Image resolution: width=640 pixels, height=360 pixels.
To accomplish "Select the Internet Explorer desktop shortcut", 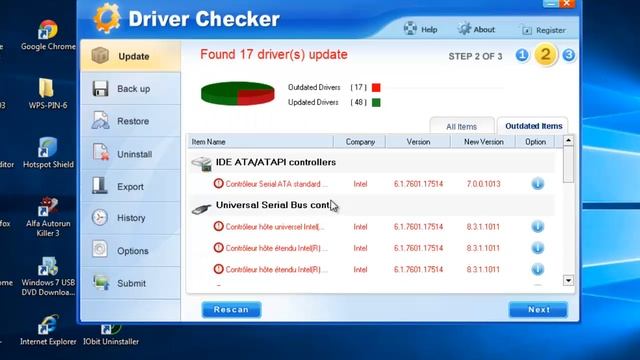I will click(x=48, y=330).
